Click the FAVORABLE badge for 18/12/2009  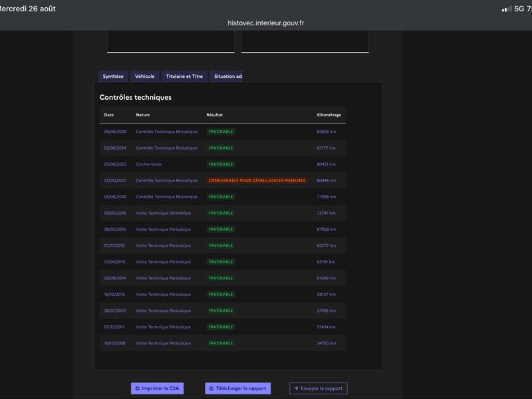pos(221,343)
